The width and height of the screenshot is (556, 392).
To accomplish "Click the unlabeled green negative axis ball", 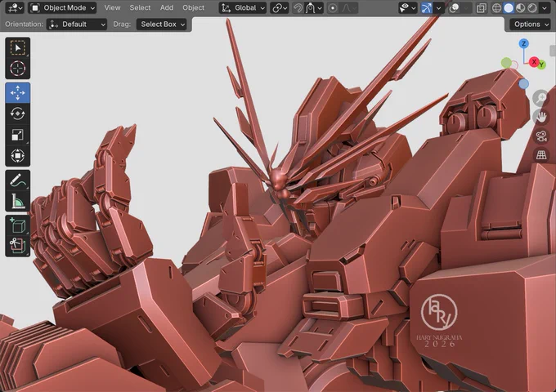I will pos(506,63).
